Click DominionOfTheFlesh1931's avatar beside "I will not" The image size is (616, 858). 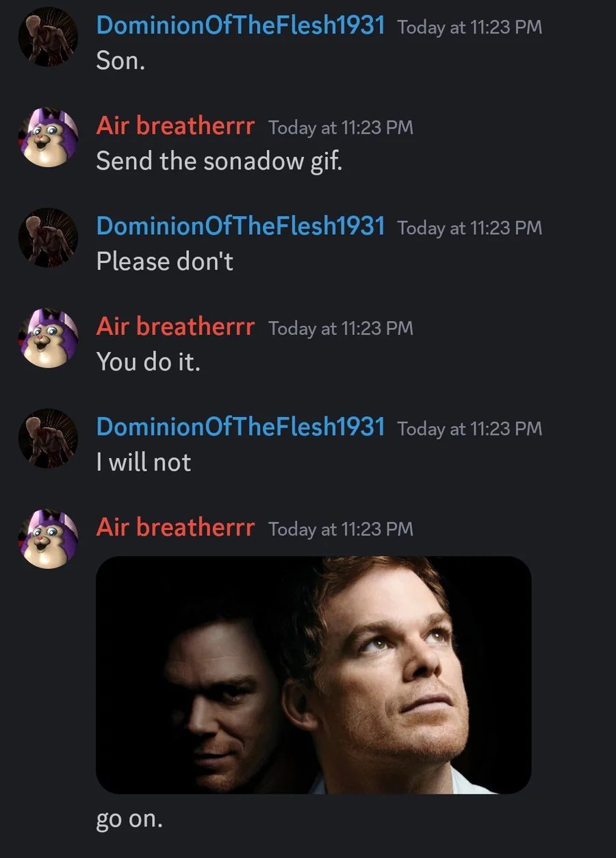(48, 438)
